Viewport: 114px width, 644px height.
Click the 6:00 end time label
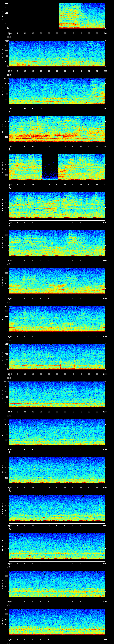click(105, 71)
